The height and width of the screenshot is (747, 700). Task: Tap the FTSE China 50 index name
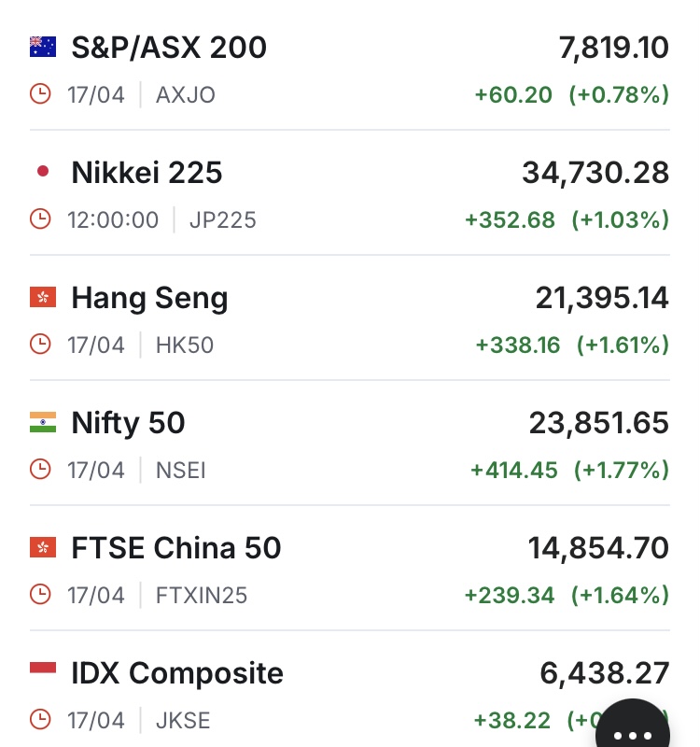(x=176, y=549)
